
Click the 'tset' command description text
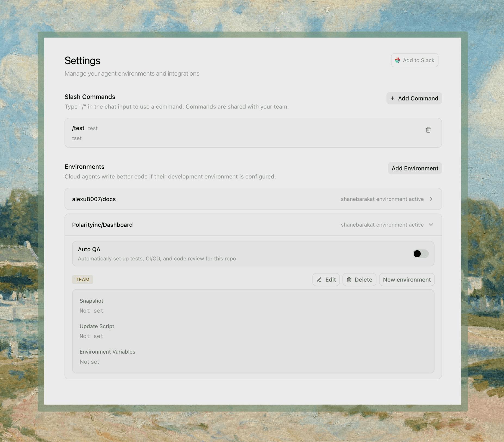[77, 138]
